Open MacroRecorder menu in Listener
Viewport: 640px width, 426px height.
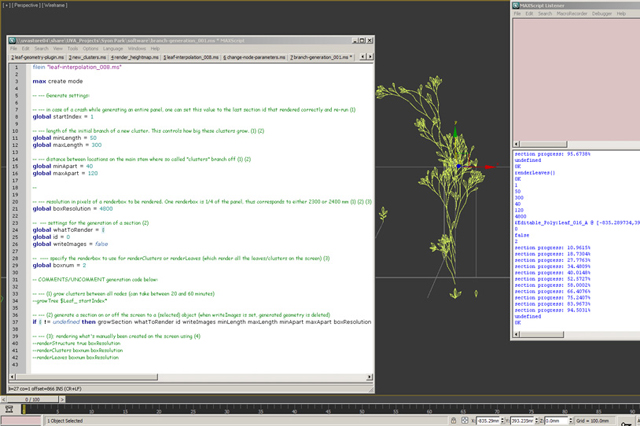pos(572,13)
